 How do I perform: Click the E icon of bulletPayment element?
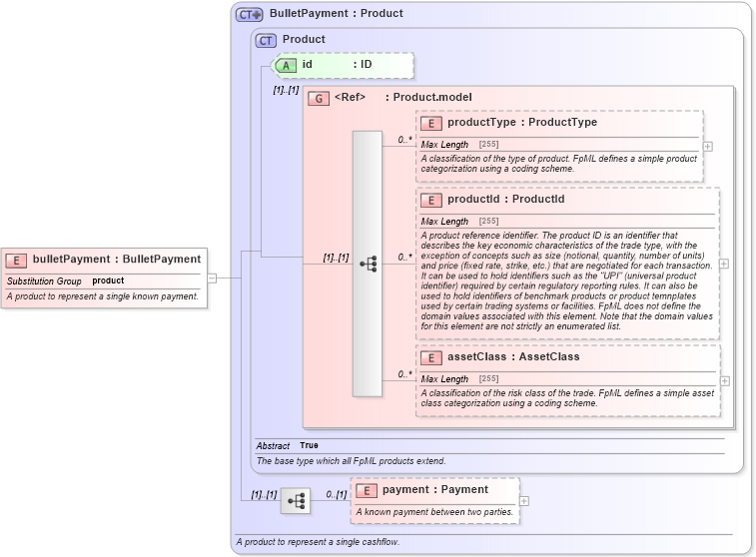(x=16, y=261)
